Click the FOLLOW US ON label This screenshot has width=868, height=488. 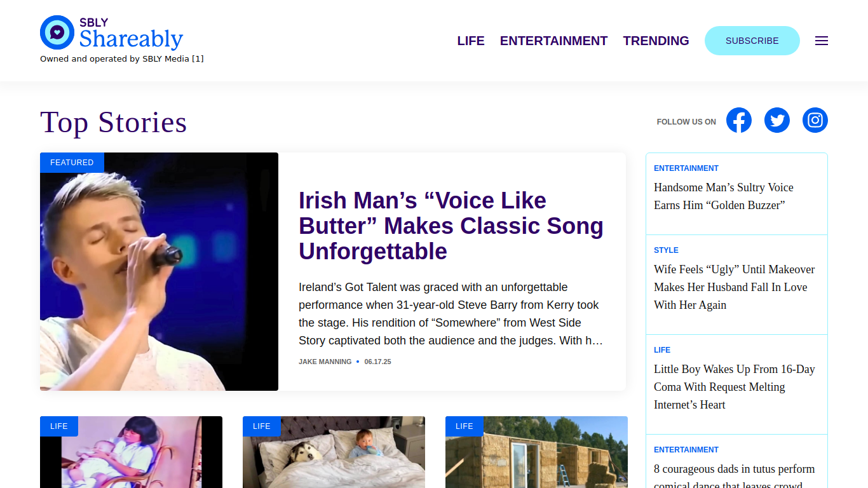tap(686, 122)
